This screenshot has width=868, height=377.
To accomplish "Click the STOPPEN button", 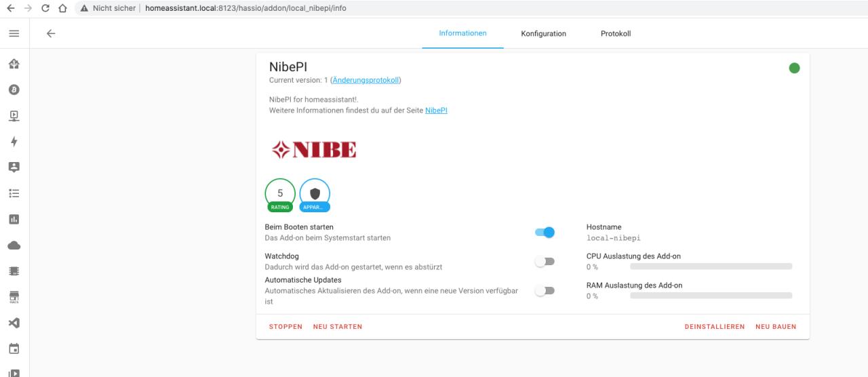I will [285, 327].
